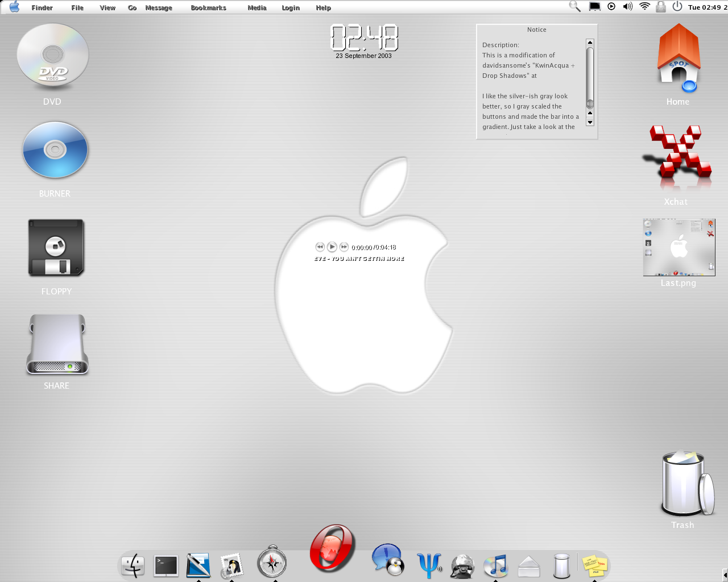Click the padlock icon in the menu bar
This screenshot has height=582, width=728.
click(660, 7)
